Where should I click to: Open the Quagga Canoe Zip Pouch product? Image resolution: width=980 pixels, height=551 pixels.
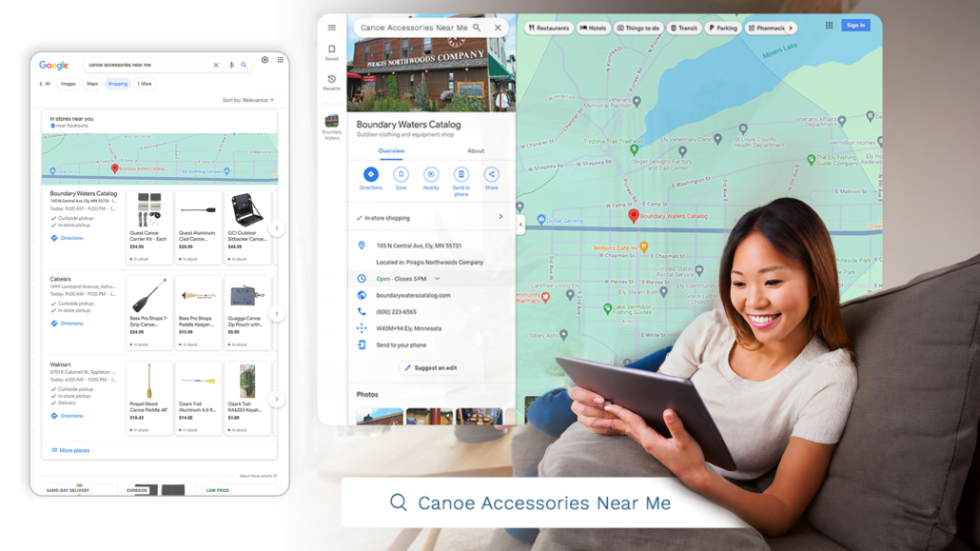tap(247, 312)
